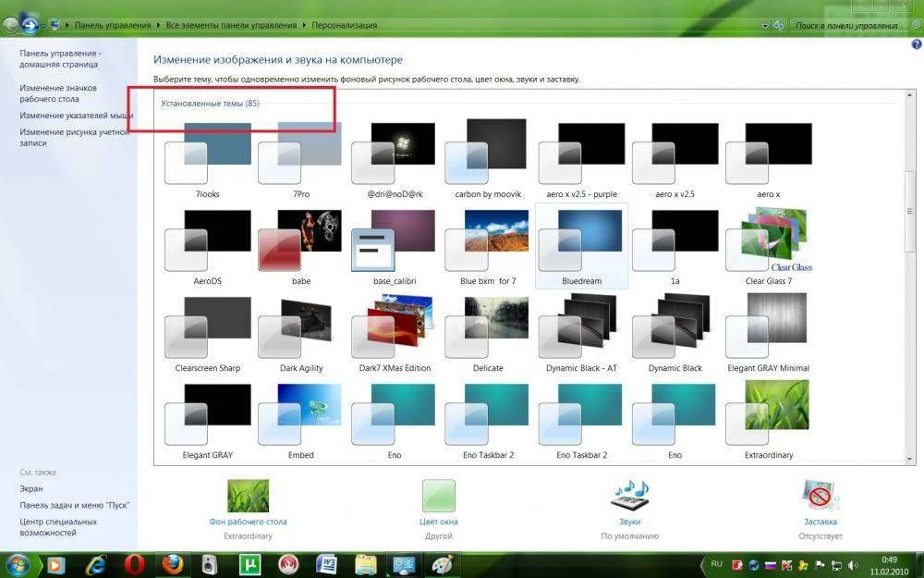The height and width of the screenshot is (578, 924).
Task: Open the Windows Start menu orb
Action: click(18, 563)
